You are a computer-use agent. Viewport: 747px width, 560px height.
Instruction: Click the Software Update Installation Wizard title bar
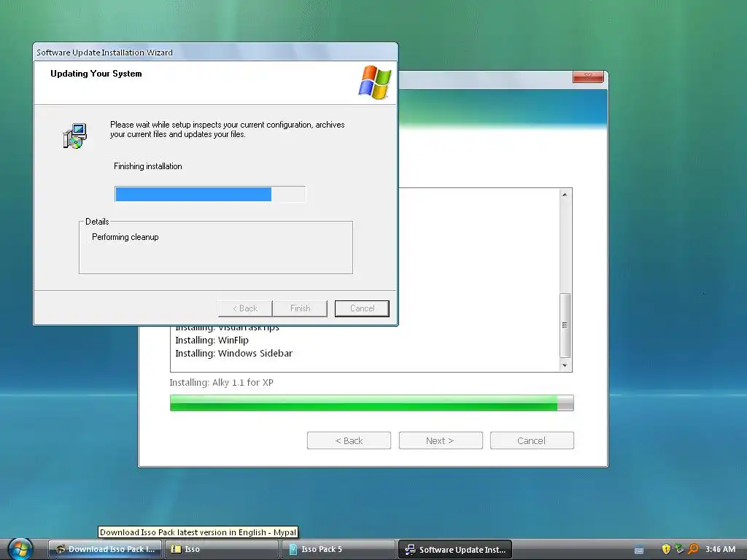215,52
